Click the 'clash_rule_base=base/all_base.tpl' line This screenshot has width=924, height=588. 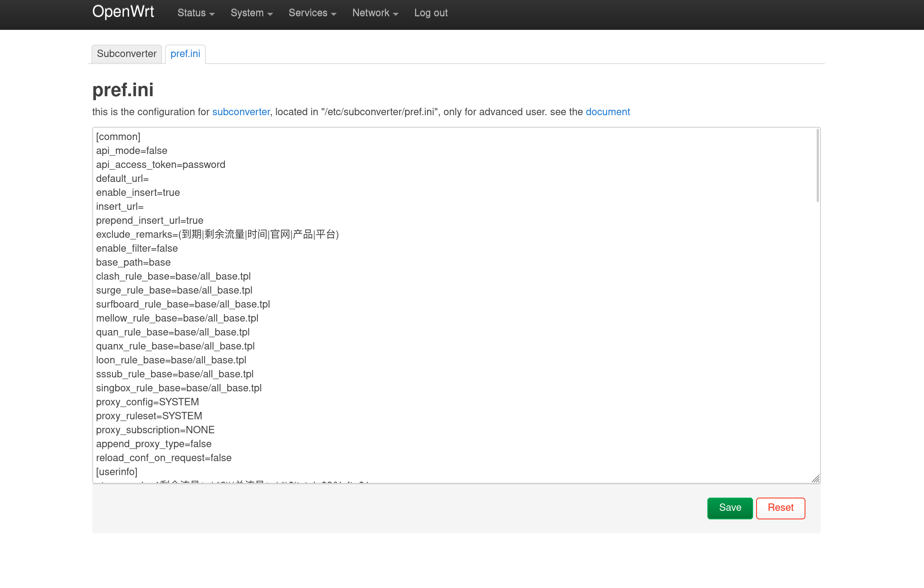coord(173,277)
